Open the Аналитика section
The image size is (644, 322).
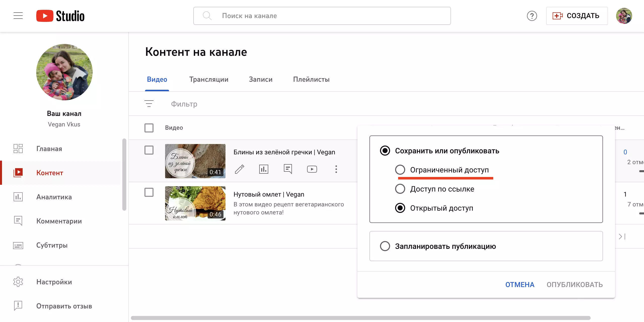click(x=60, y=197)
